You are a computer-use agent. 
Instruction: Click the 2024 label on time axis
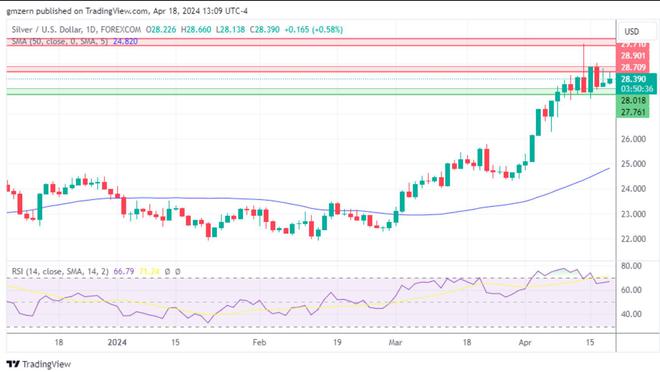click(117, 343)
